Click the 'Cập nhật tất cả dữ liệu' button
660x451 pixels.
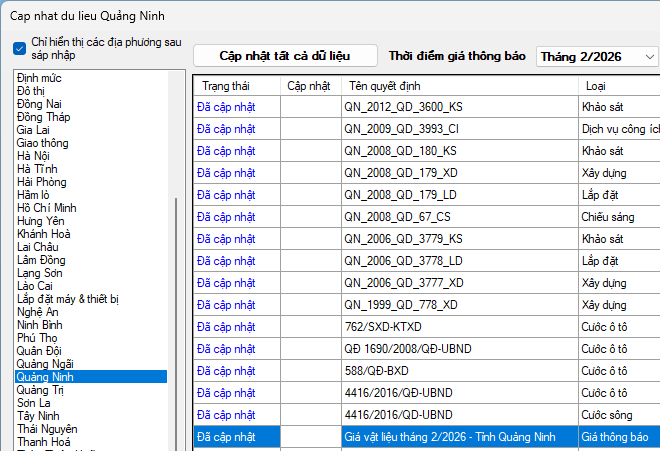coord(285,56)
